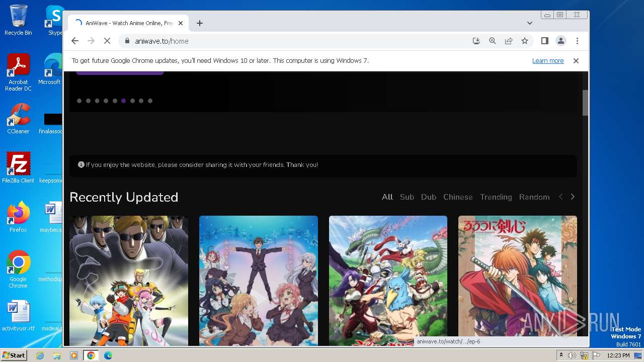The width and height of the screenshot is (644, 362).
Task: Select the seventh carousel dot
Action: (x=132, y=101)
